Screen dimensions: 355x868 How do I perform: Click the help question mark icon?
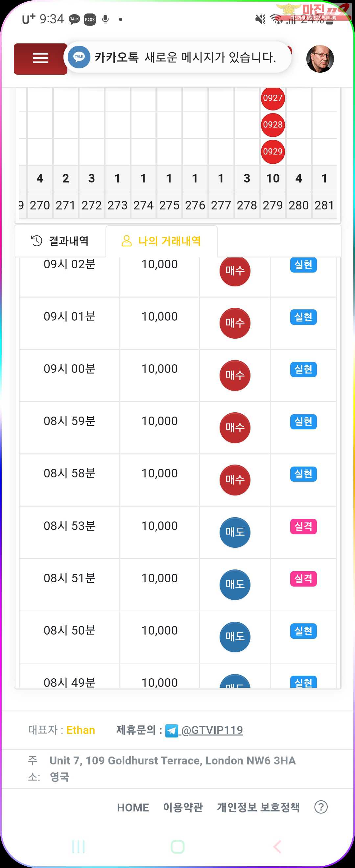pos(320,807)
